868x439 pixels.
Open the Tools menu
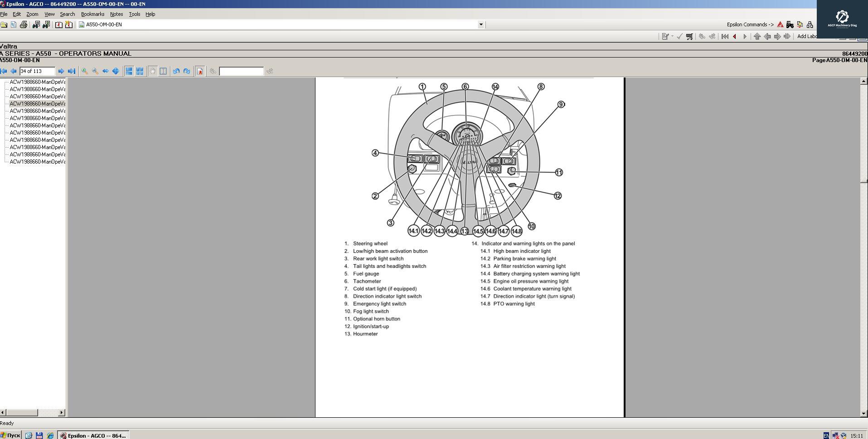tap(134, 14)
